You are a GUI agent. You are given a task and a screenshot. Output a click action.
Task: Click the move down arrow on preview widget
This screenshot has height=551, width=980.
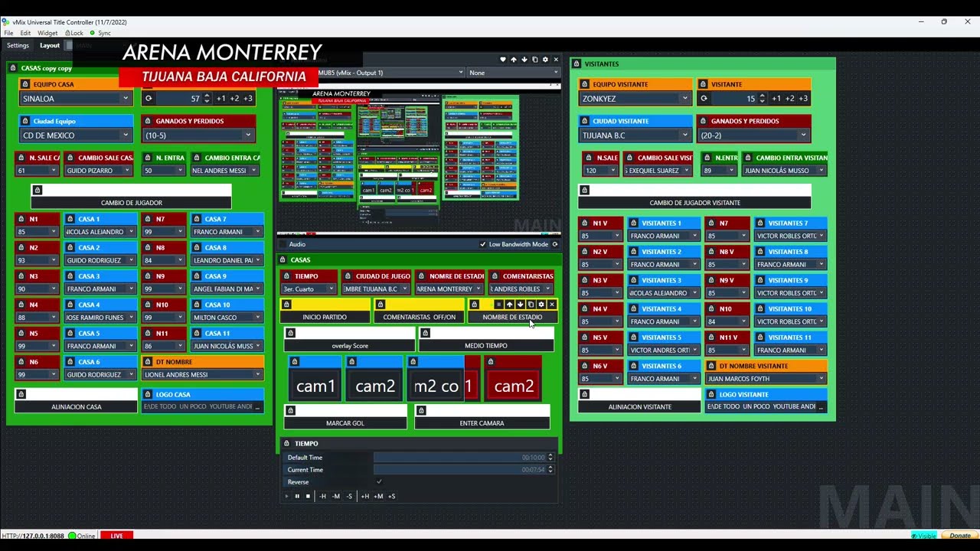tap(524, 59)
